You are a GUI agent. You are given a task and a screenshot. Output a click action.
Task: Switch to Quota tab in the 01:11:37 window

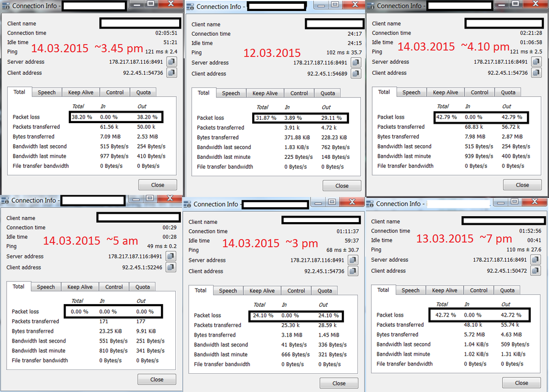[x=325, y=291]
